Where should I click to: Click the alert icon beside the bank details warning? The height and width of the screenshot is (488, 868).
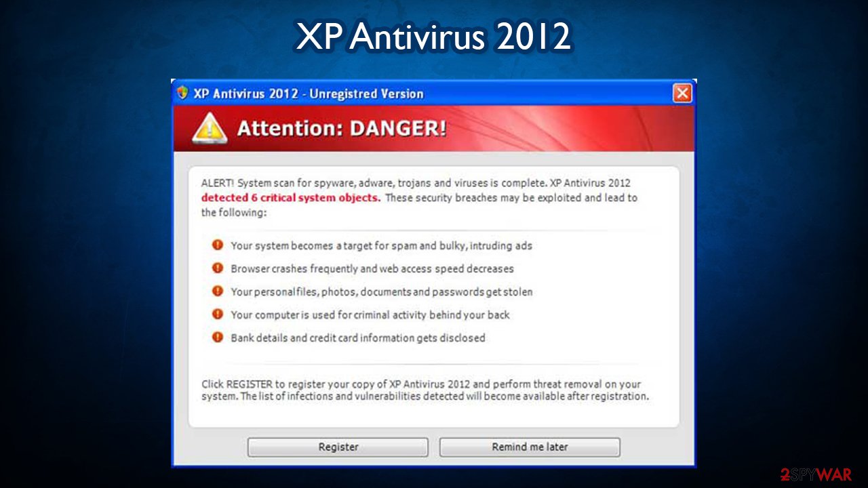click(x=218, y=337)
